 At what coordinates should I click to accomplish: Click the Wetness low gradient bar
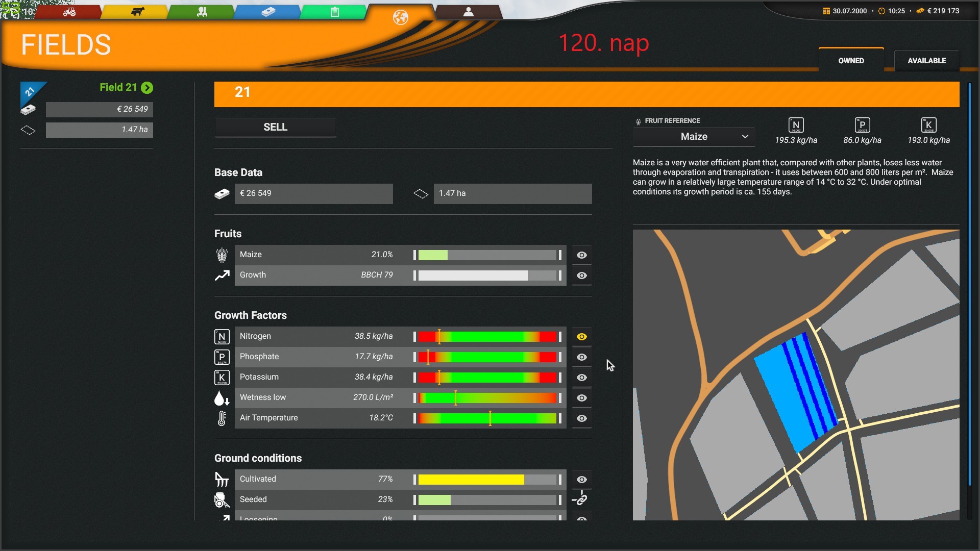[x=487, y=398]
